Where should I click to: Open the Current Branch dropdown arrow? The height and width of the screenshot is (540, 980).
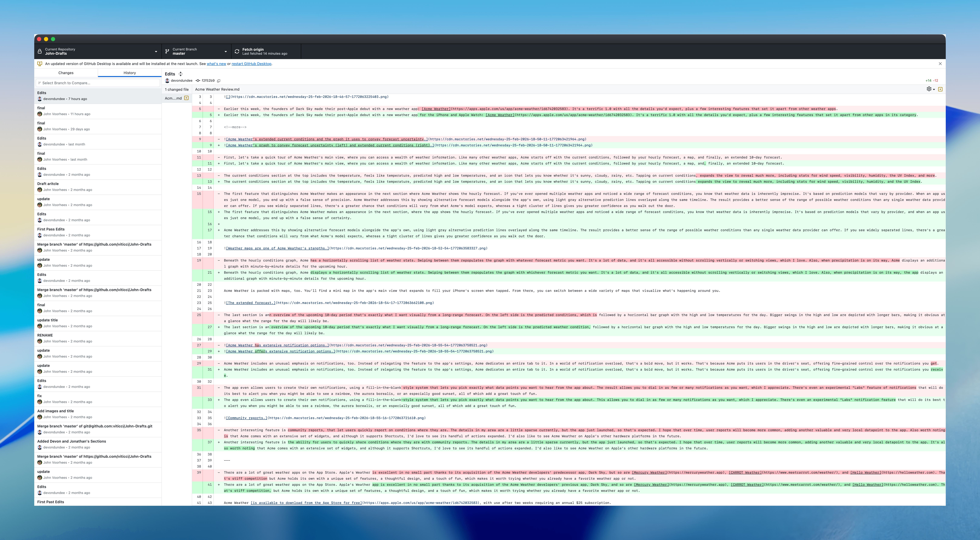coord(226,52)
